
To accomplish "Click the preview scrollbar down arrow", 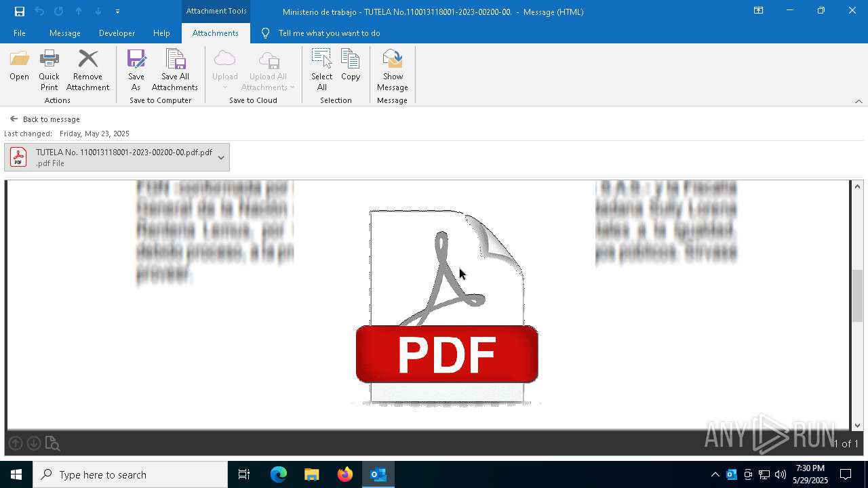I will point(858,426).
